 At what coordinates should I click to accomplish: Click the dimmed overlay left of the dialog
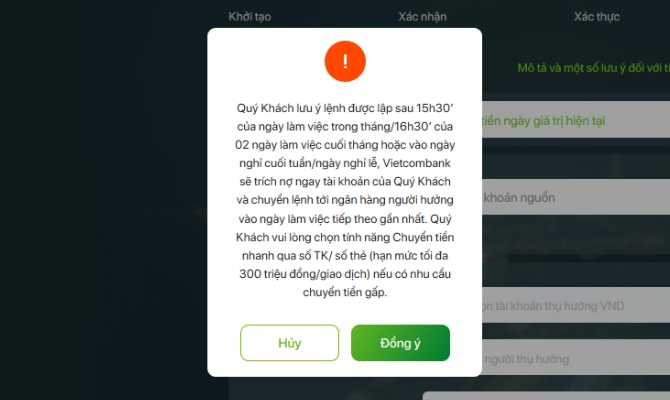tap(103, 200)
